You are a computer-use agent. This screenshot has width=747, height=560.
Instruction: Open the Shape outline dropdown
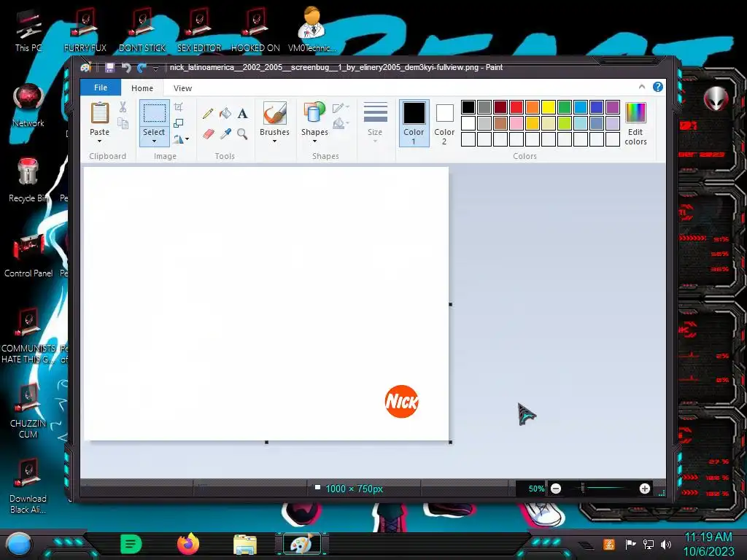coord(341,108)
